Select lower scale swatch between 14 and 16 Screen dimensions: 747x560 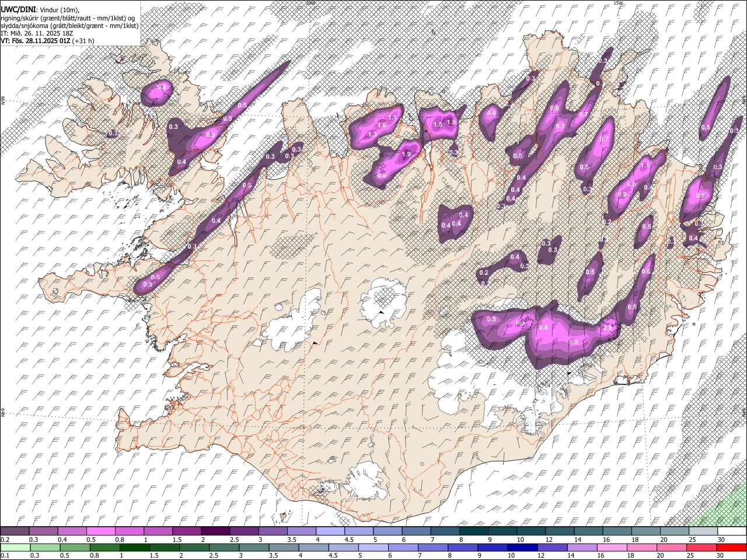[x=583, y=548]
